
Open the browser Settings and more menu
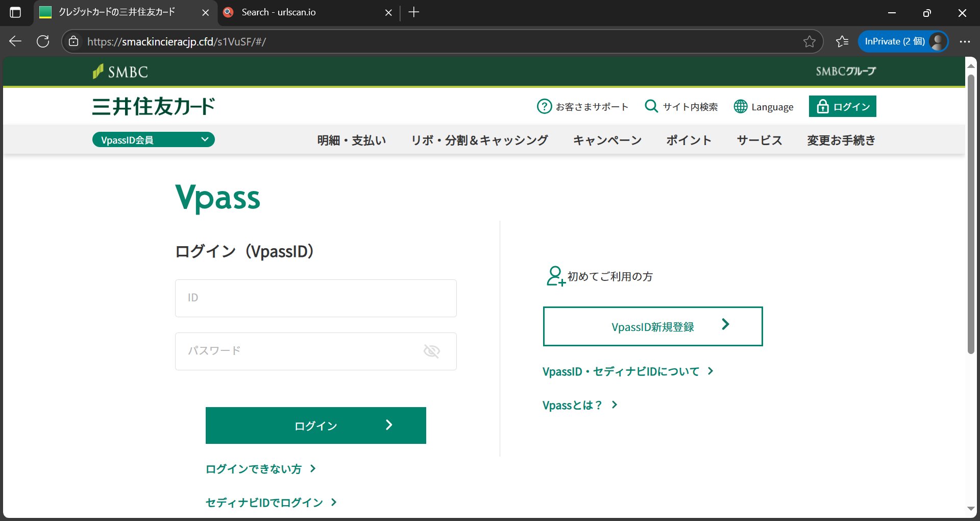(x=965, y=41)
